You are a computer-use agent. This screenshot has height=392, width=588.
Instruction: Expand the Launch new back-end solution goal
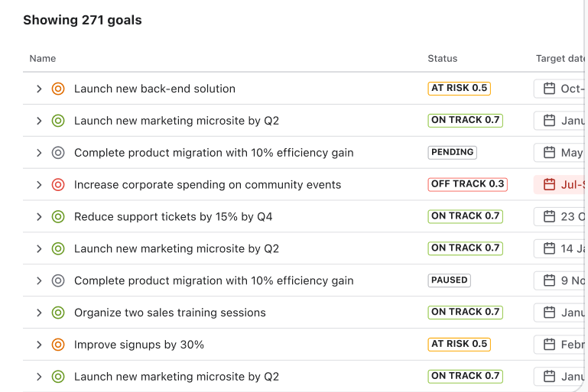click(x=39, y=89)
